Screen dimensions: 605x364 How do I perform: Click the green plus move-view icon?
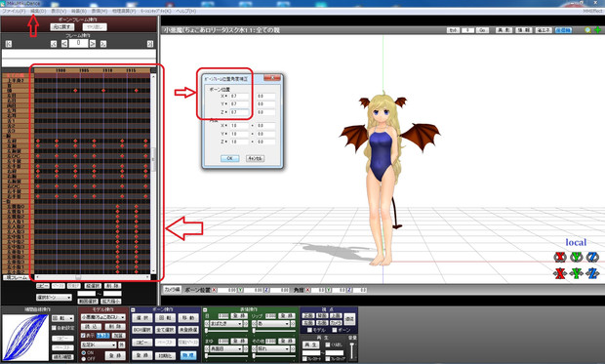597,30
